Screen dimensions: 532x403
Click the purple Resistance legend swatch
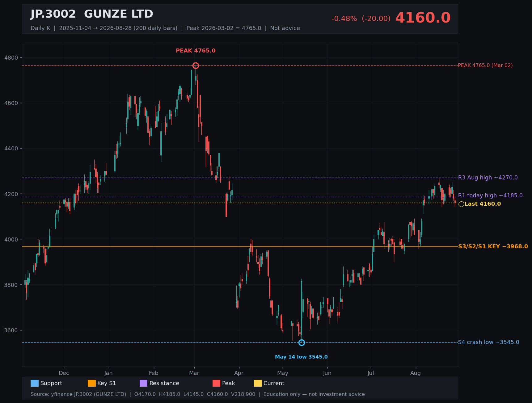(x=144, y=383)
